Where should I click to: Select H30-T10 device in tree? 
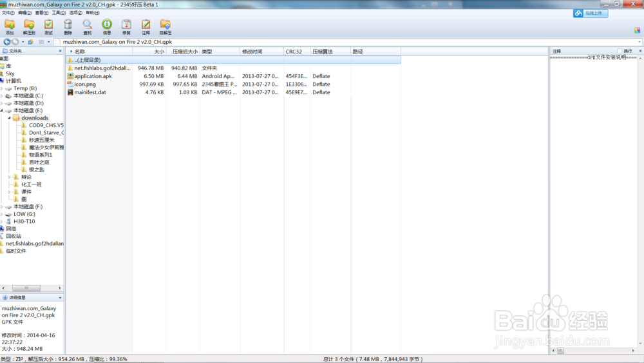21,222
